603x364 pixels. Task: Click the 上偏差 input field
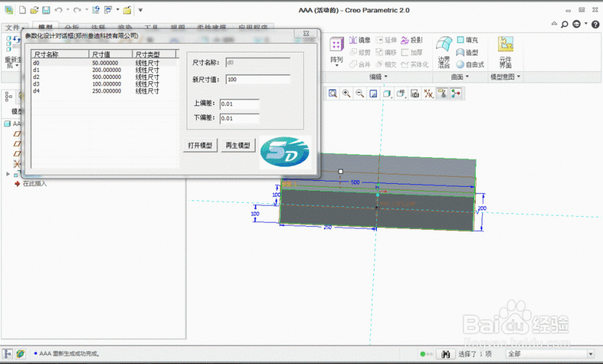(x=239, y=104)
